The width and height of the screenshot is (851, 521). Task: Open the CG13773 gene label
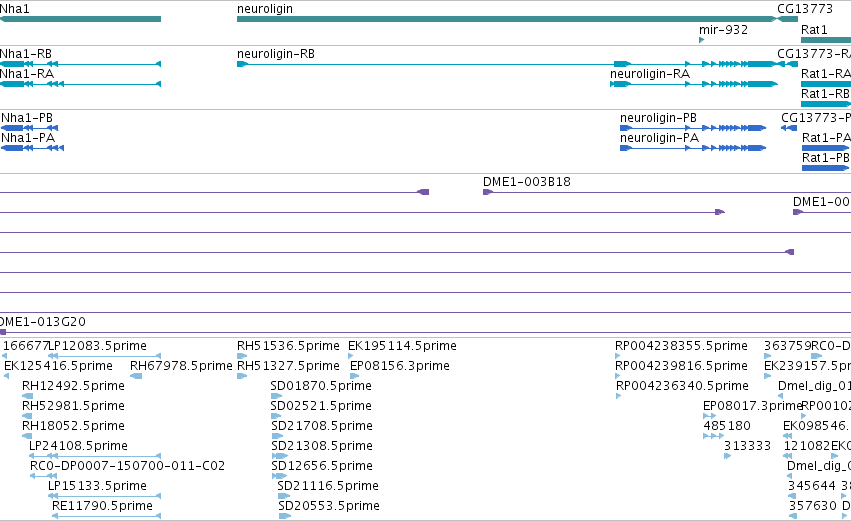tap(805, 9)
